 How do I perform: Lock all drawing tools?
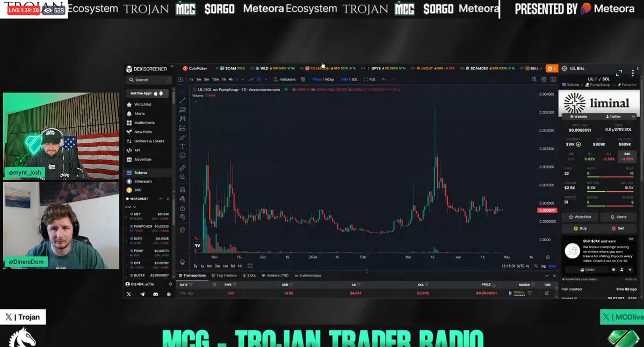pos(183,208)
